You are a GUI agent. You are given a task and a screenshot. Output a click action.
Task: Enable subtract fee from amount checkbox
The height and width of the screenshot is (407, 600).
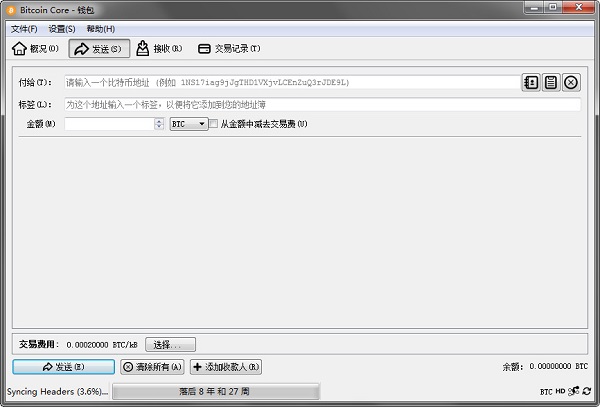pos(214,124)
